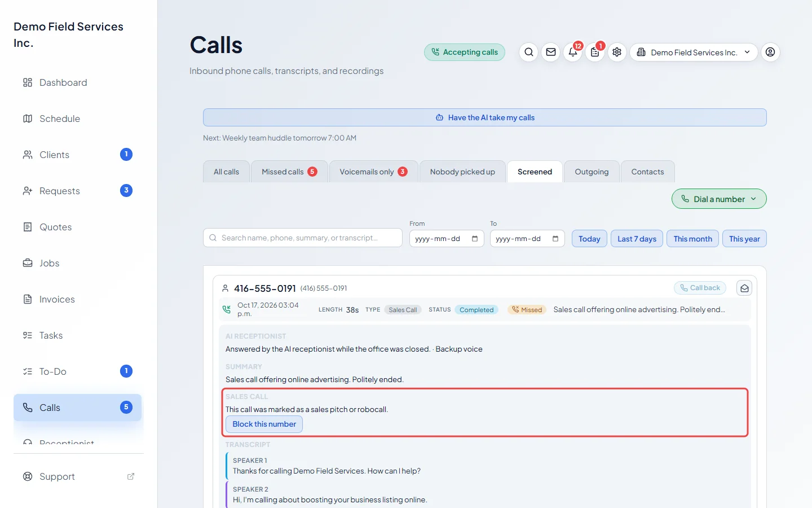The image size is (812, 508).
Task: Filter calls by Today
Action: [589, 239]
